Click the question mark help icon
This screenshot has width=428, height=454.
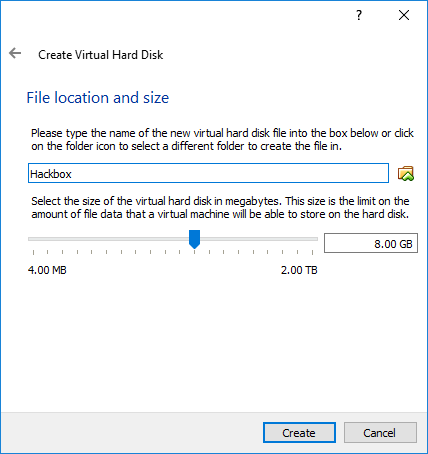(x=359, y=15)
